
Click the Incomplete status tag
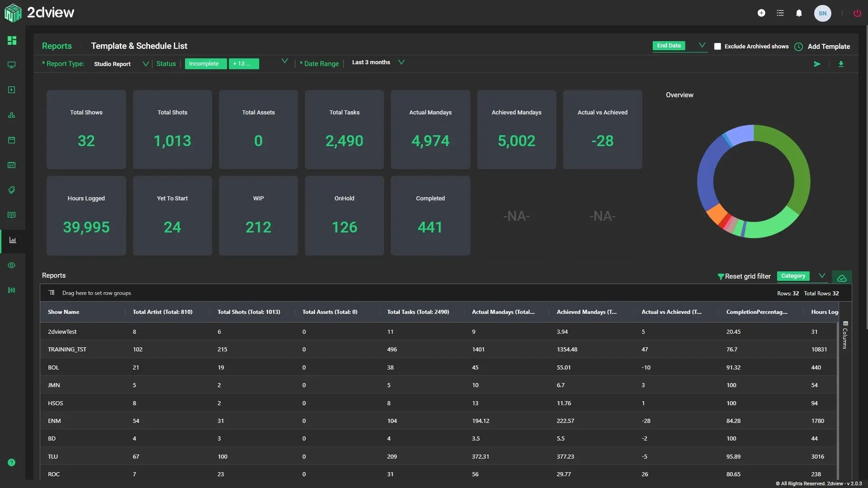point(206,64)
